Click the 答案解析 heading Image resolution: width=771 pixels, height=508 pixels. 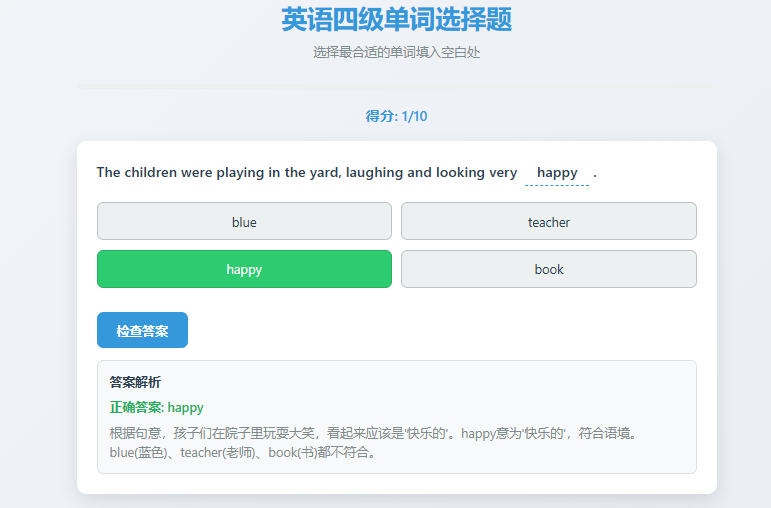[x=135, y=382]
